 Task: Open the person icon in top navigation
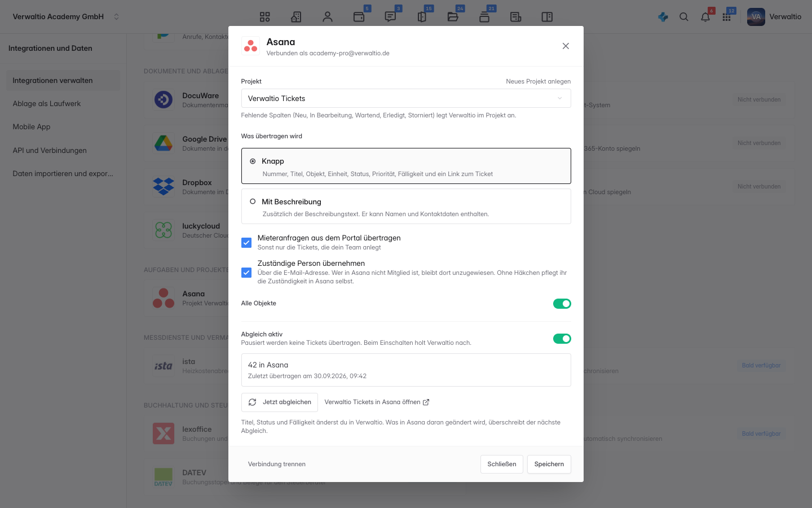[x=328, y=17]
